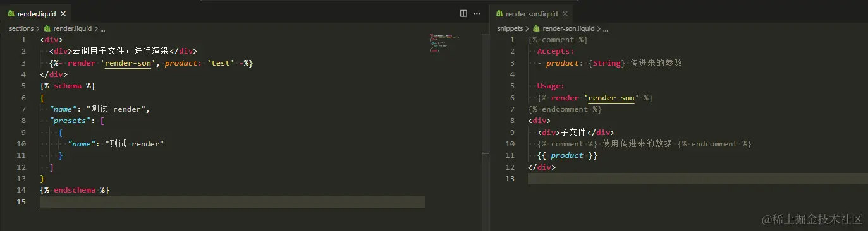Expand the ellipsis breadcrumb after render-son.liquid
868x231 pixels.
click(606, 28)
